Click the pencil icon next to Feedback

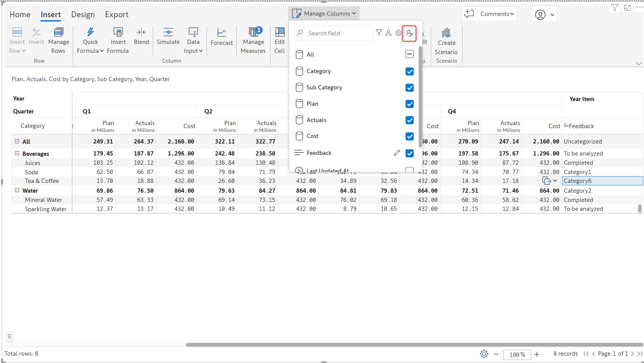(397, 153)
